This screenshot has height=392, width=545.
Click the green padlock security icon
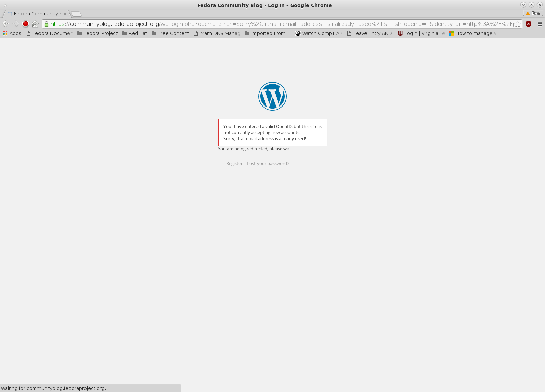[x=47, y=24]
